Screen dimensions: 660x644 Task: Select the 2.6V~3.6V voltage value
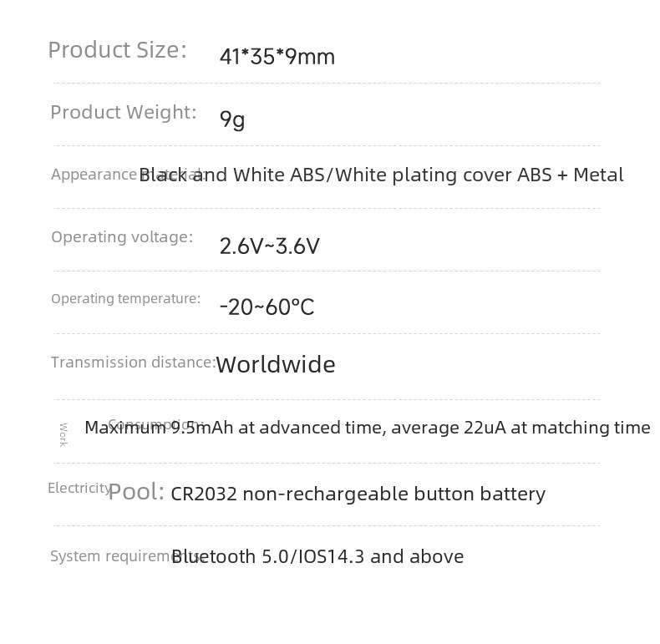(x=269, y=246)
